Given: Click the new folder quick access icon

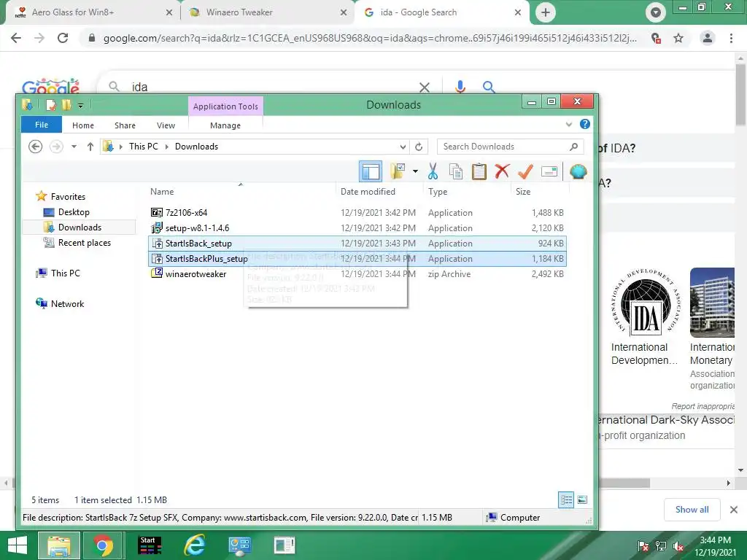Looking at the screenshot, I should (66, 105).
